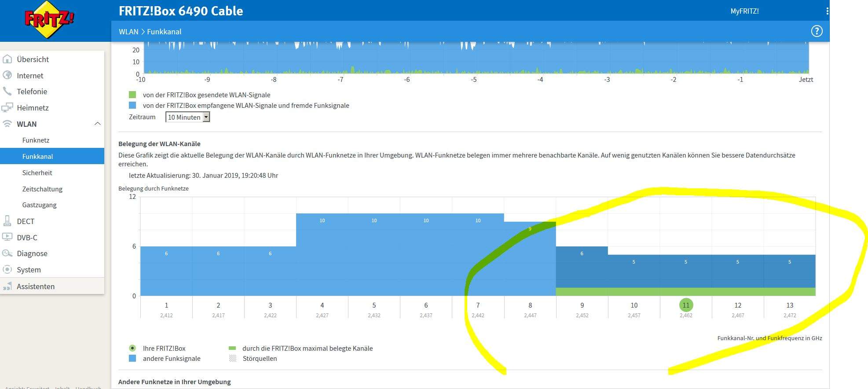Open the Zeitraum 10 Minuten dropdown
The width and height of the screenshot is (868, 389).
click(x=188, y=117)
